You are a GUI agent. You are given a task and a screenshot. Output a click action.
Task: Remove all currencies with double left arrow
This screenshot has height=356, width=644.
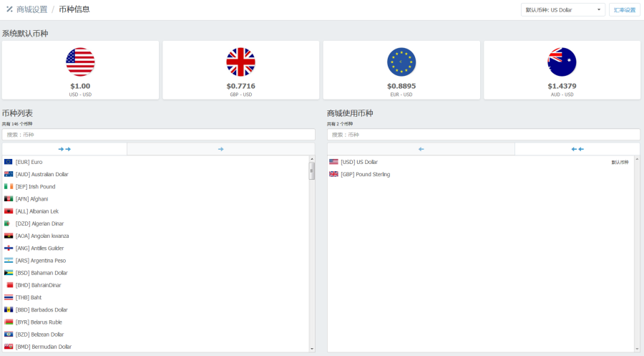point(577,149)
